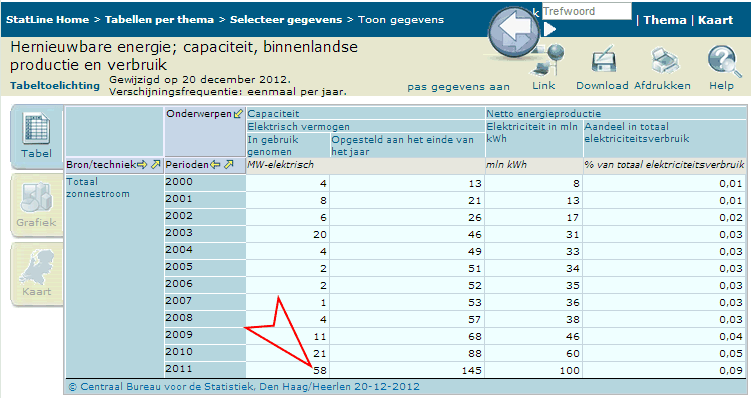Switch to the Tabel view tab
The height and width of the screenshot is (398, 751).
pos(36,136)
